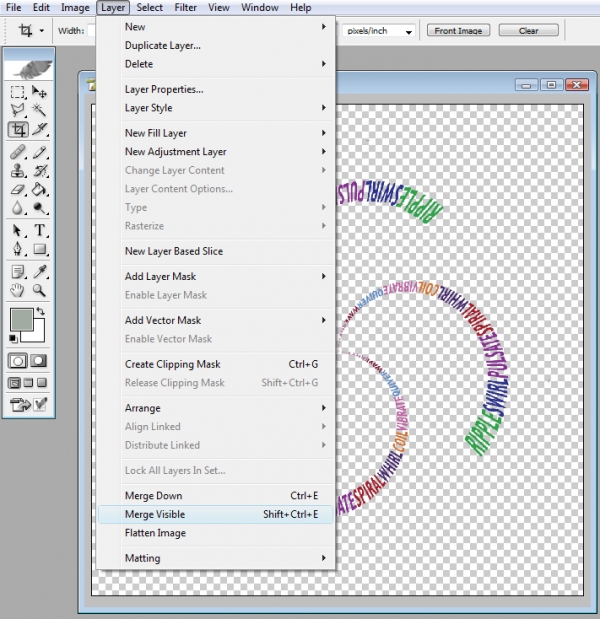Select the Rectangle shape tool
Viewport: 600px width, 619px height.
(39, 249)
